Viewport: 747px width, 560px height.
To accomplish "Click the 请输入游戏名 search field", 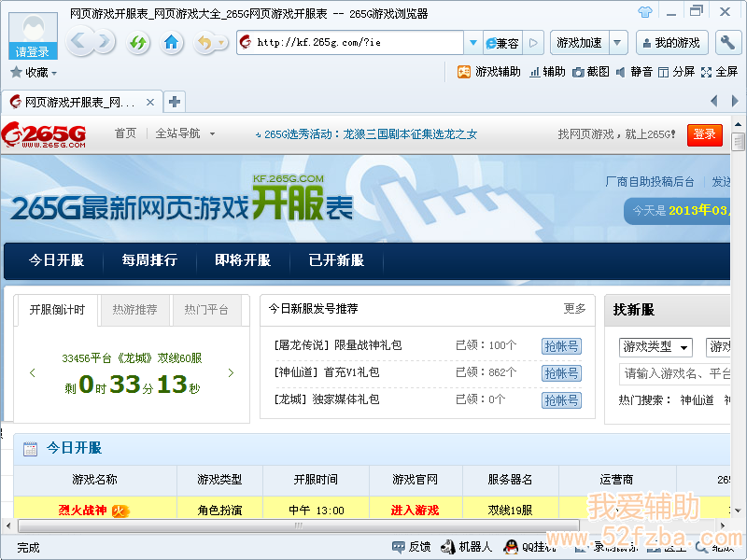I will click(x=674, y=374).
